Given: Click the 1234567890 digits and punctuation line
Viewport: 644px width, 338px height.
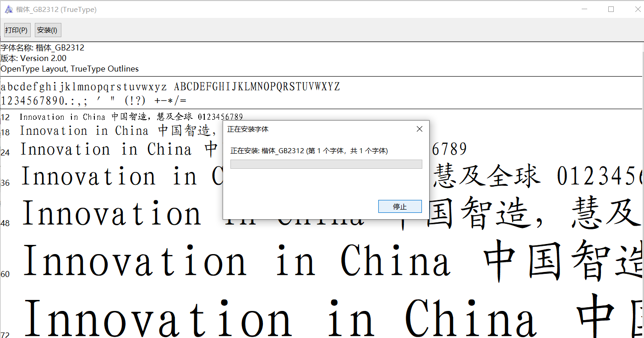Looking at the screenshot, I should pyautogui.click(x=93, y=100).
